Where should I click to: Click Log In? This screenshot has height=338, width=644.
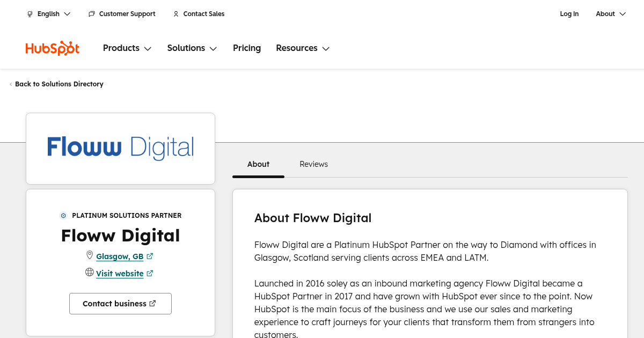569,14
